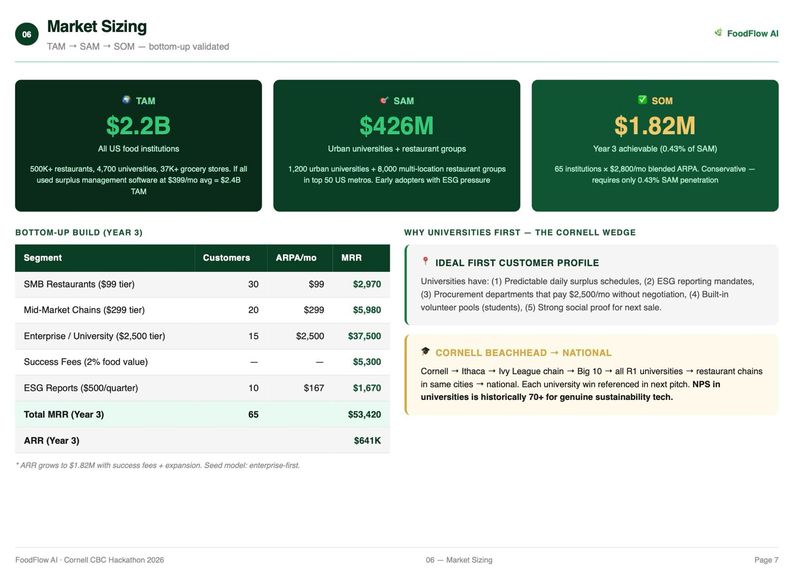Click the 'Ideal First Customer Profile' heading
Viewport: 789px width, 573px height.
tap(517, 263)
